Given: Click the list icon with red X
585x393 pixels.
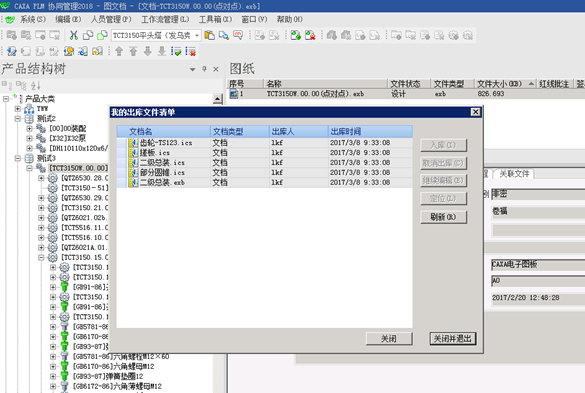Looking at the screenshot, I should click(190, 51).
